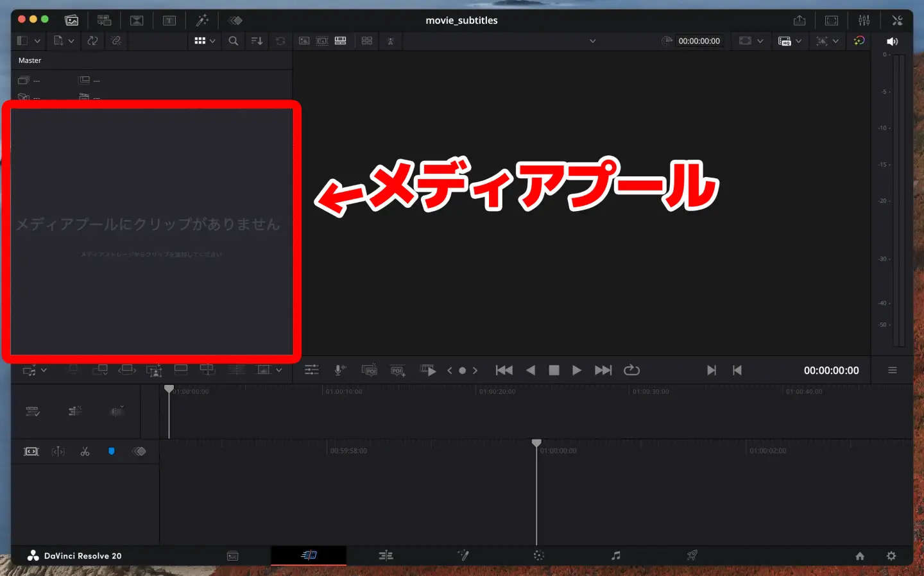
Task: Mute the audio with the speaker icon
Action: click(x=892, y=40)
